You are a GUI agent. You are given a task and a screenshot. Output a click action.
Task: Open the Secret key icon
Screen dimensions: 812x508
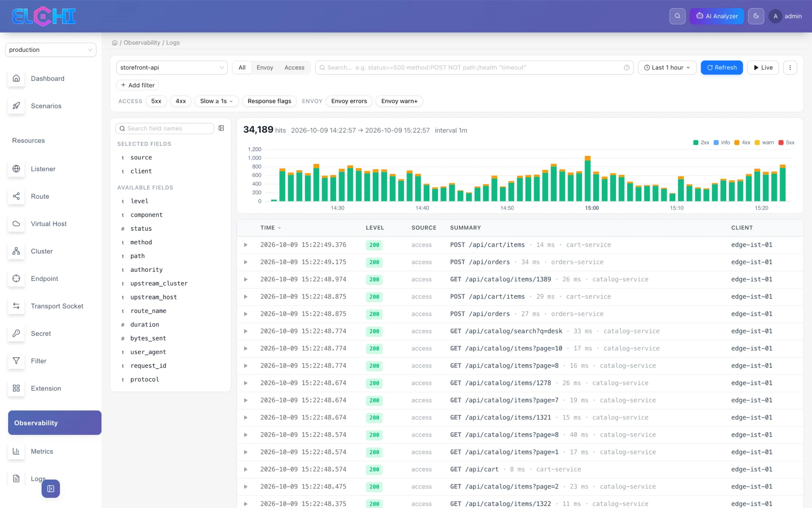[16, 334]
